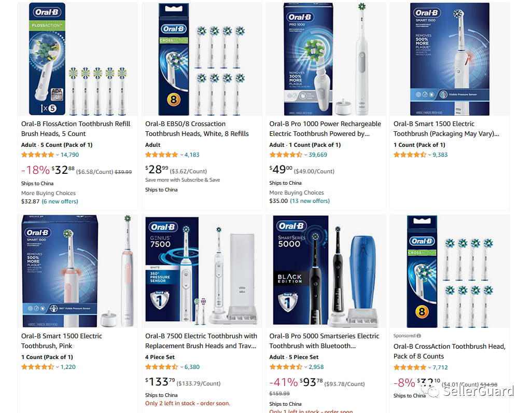Expand rating chevron beside 9,383 reviews
This screenshot has height=413, width=532.
coord(429,155)
